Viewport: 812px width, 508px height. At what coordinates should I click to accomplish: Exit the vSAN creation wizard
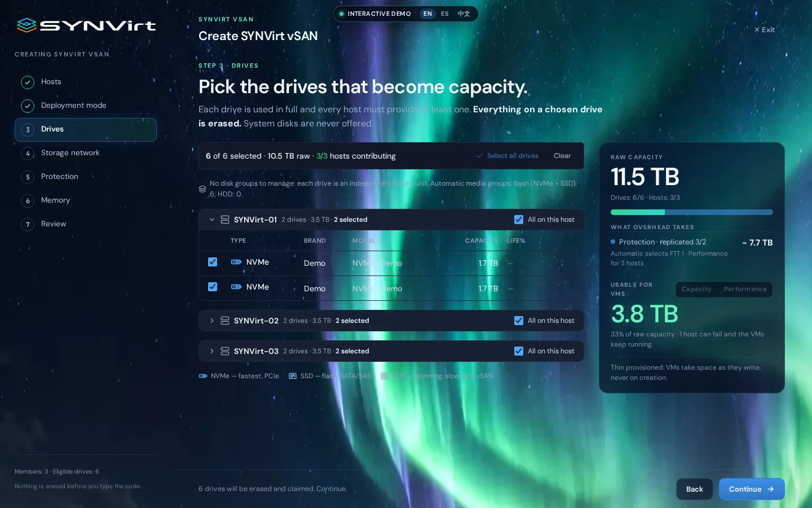coord(765,30)
